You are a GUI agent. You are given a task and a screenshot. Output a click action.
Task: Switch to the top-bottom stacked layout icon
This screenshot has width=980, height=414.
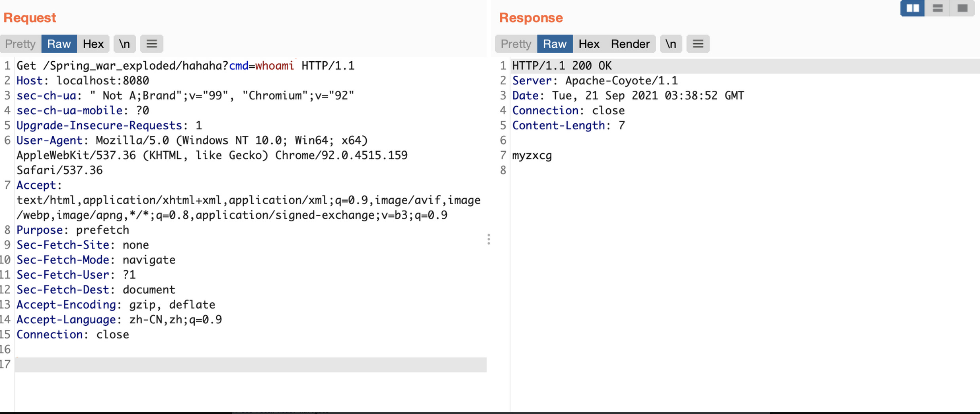[937, 8]
